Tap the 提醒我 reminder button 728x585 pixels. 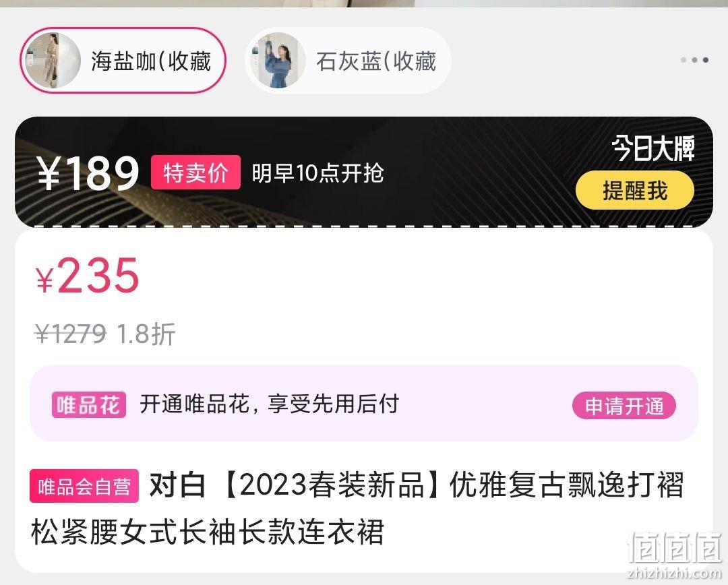635,190
